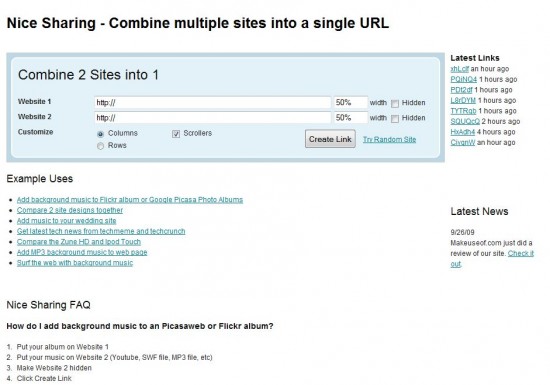This screenshot has width=550, height=385.
Task: Click the Website 1 width percentage field
Action: [350, 102]
